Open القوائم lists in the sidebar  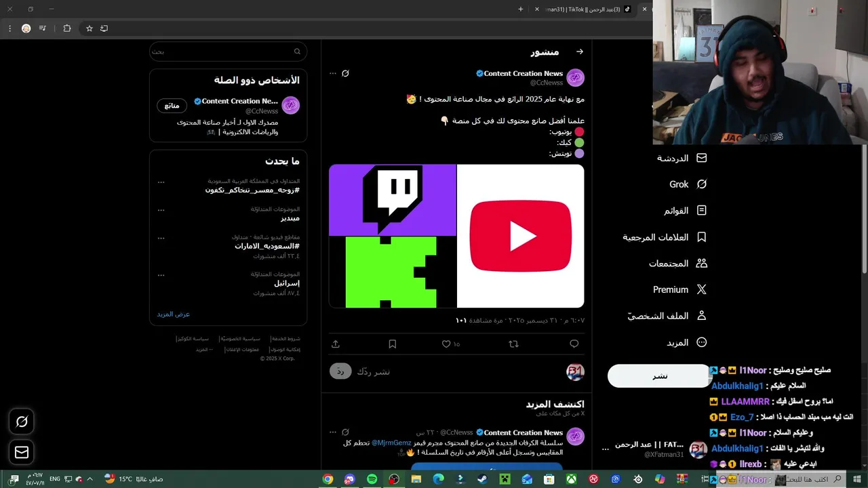pos(685,211)
